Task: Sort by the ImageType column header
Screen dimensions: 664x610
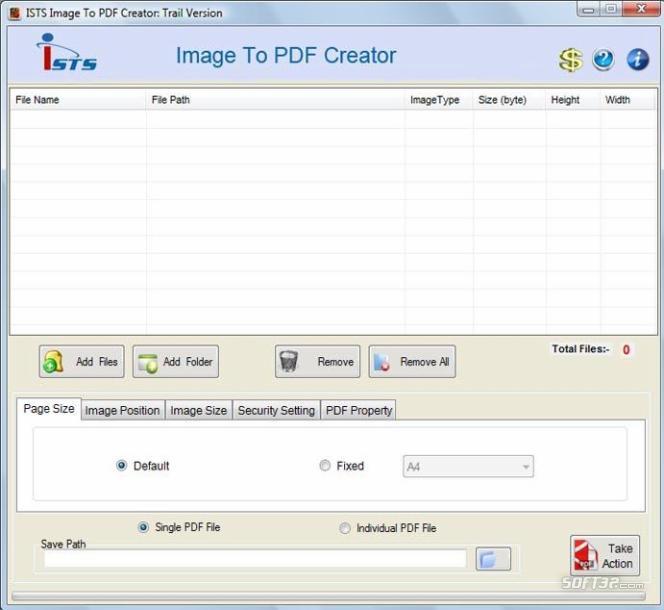Action: click(439, 100)
